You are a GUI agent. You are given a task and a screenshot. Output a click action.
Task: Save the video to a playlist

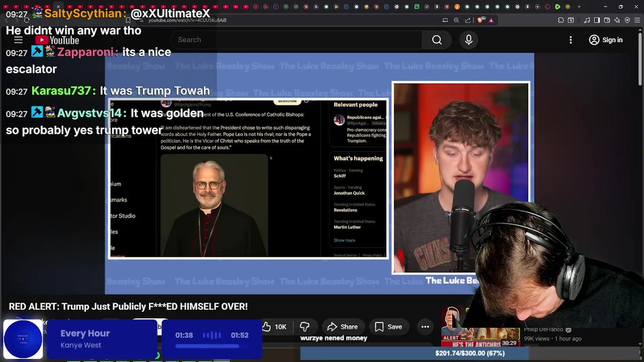[x=388, y=327]
